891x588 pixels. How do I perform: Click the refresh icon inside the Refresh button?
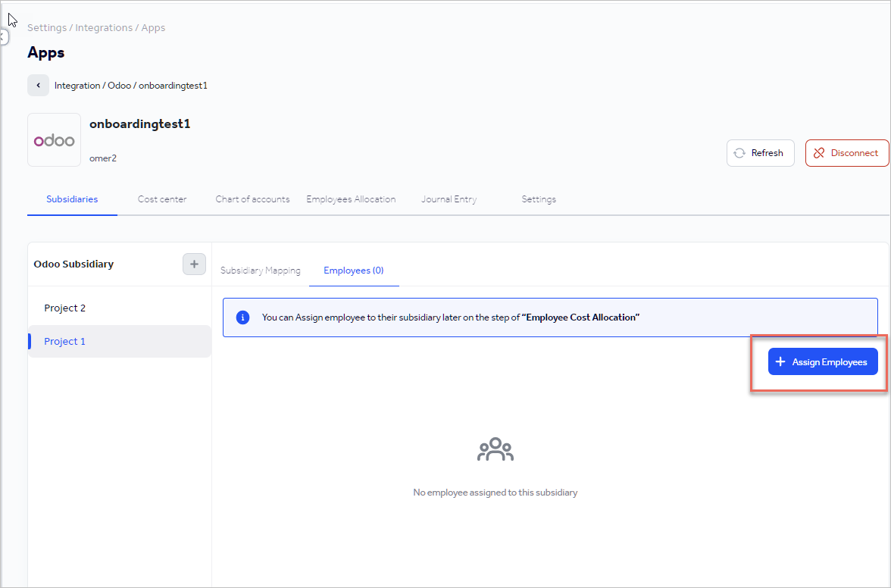740,152
